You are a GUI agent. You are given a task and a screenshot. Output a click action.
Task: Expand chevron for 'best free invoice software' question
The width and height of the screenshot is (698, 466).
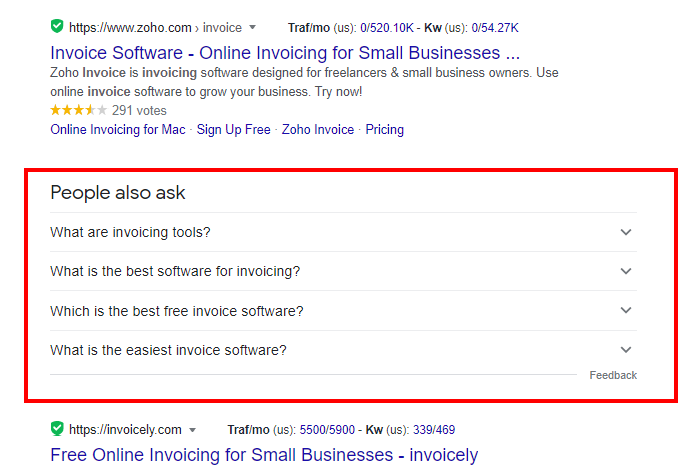click(626, 310)
